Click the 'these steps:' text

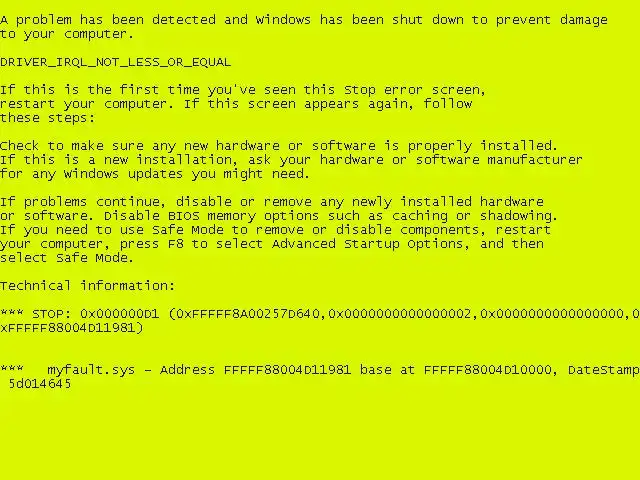(x=47, y=118)
